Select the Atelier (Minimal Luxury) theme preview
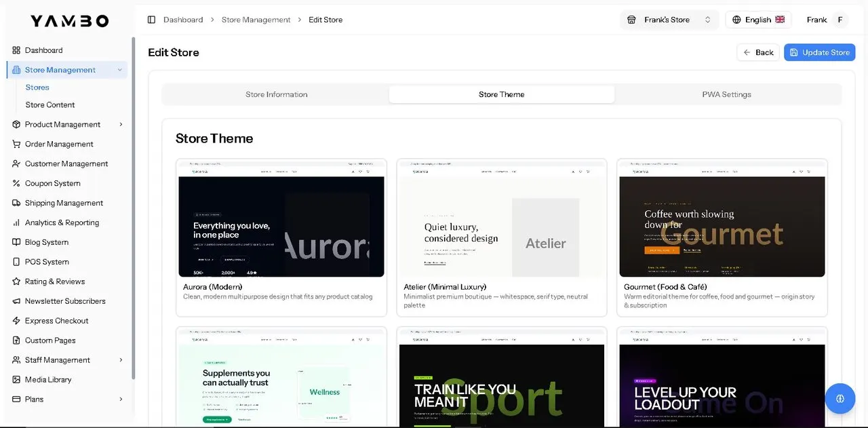The image size is (868, 428). tap(502, 219)
